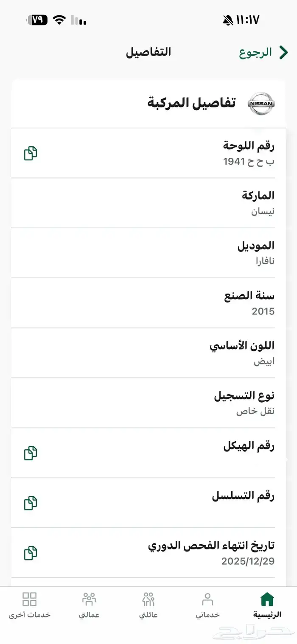Tap the اللون الأساسي (color) row

[148, 353]
